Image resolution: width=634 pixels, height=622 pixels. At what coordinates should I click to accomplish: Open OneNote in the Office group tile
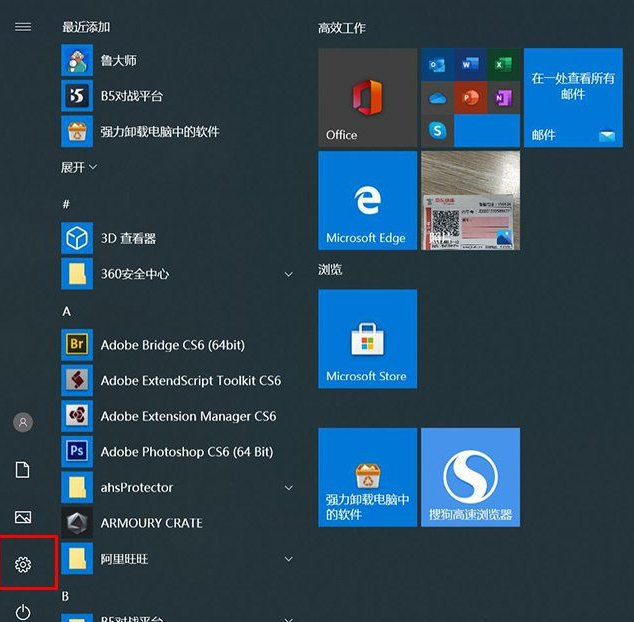(x=503, y=97)
